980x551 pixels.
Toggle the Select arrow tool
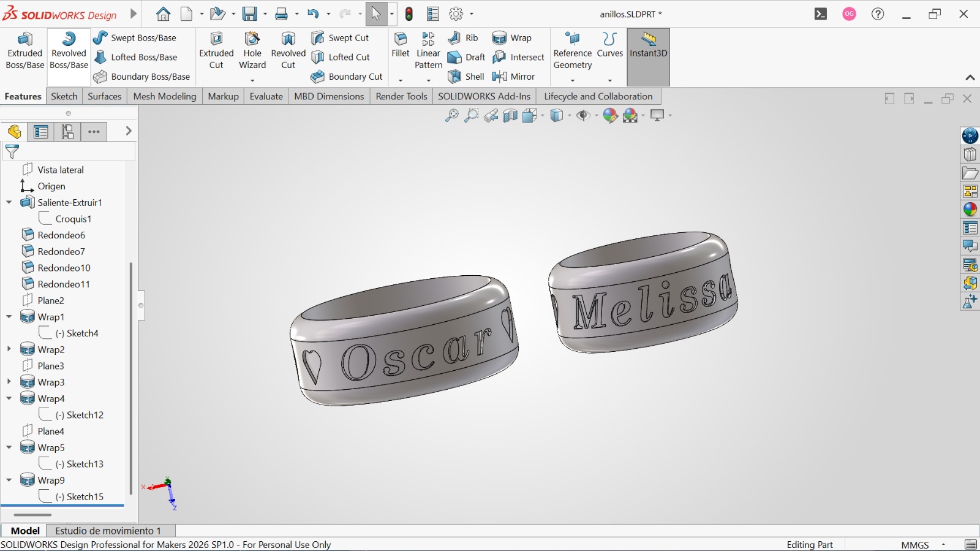click(376, 14)
